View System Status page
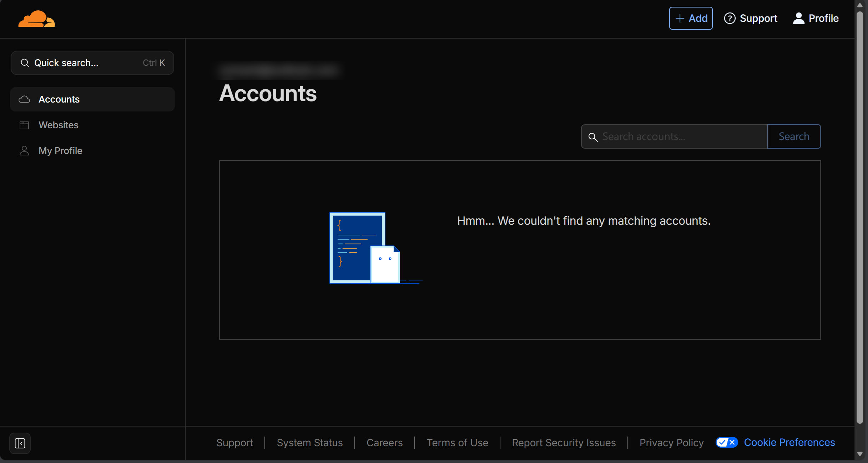Image resolution: width=868 pixels, height=463 pixels. [x=309, y=442]
